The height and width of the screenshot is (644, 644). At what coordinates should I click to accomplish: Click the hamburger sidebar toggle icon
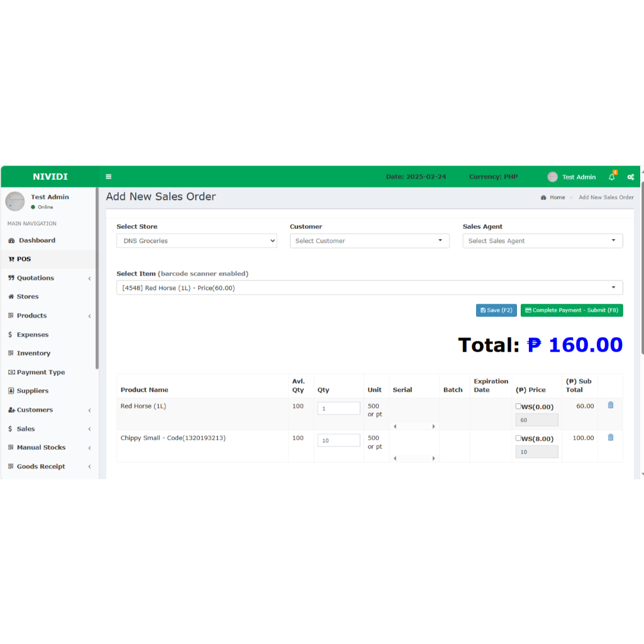(109, 177)
